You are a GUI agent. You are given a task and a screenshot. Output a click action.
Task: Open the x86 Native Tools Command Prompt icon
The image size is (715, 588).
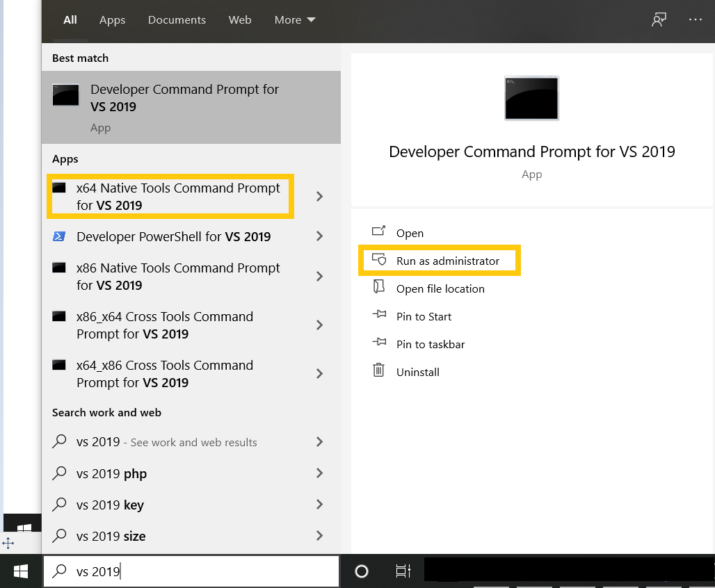(59, 268)
